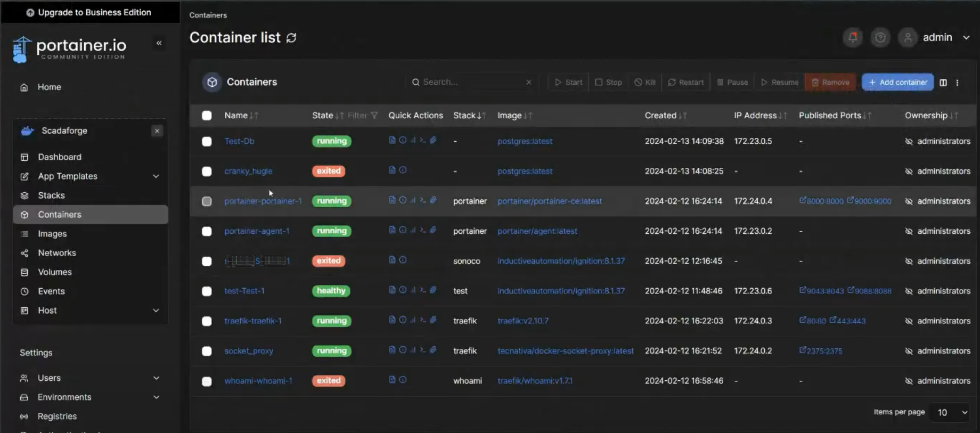
Task: Click the State filter funnel icon
Action: (x=374, y=116)
